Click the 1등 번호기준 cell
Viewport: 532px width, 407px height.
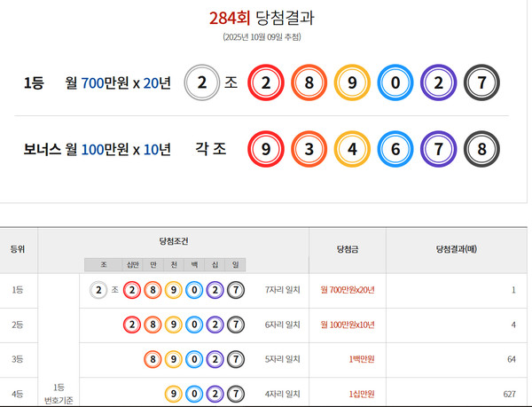59,394
